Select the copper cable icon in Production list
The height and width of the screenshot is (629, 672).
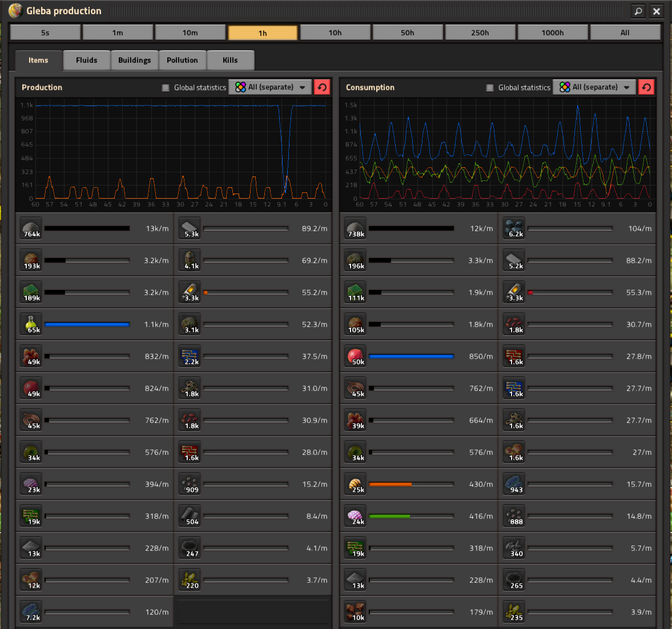[x=31, y=420]
